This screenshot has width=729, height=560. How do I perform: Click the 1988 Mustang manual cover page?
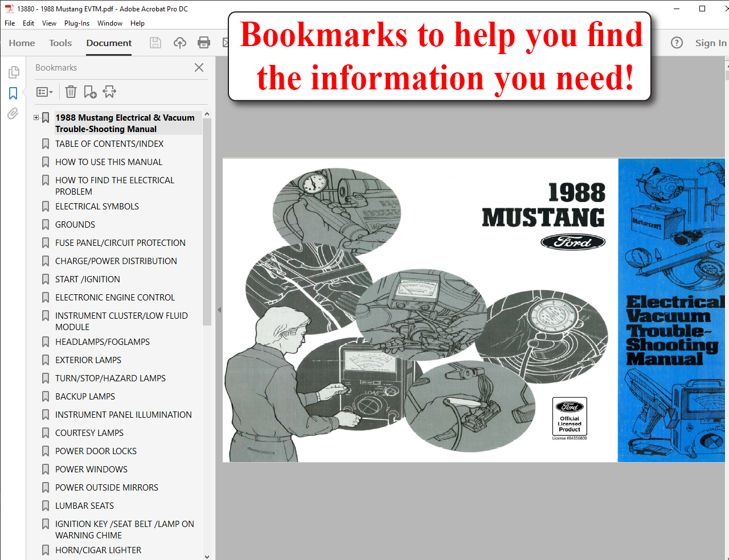[473, 310]
